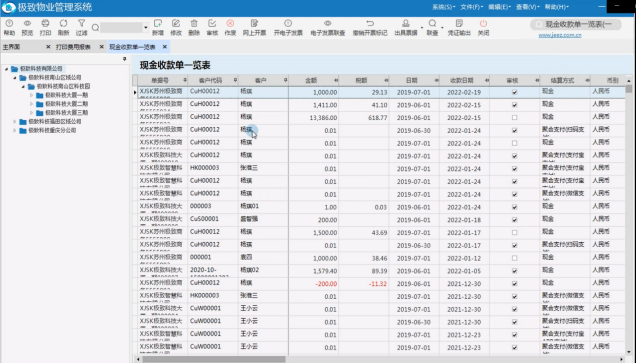Click the pin icon above the tree panel
The width and height of the screenshot is (636, 364).
[125, 59]
